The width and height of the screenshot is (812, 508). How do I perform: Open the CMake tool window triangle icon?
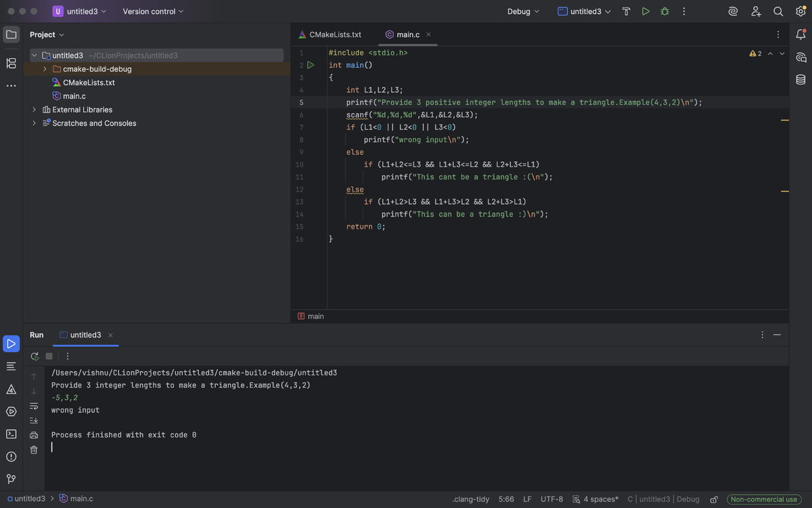[11, 389]
